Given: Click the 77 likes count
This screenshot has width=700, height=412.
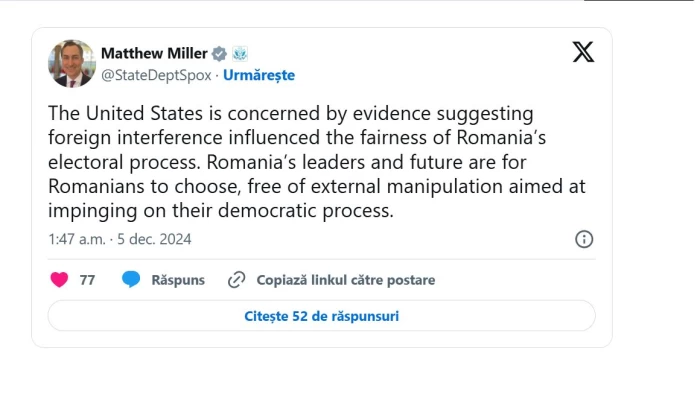Looking at the screenshot, I should (87, 280).
